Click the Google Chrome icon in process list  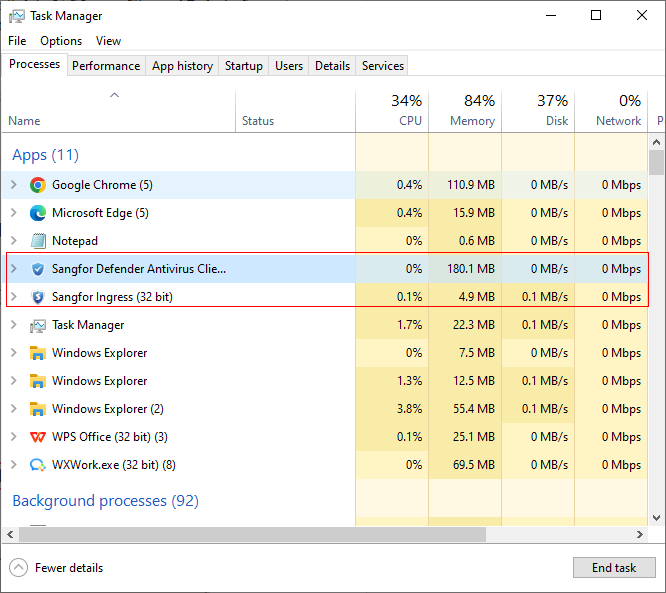pyautogui.click(x=38, y=185)
